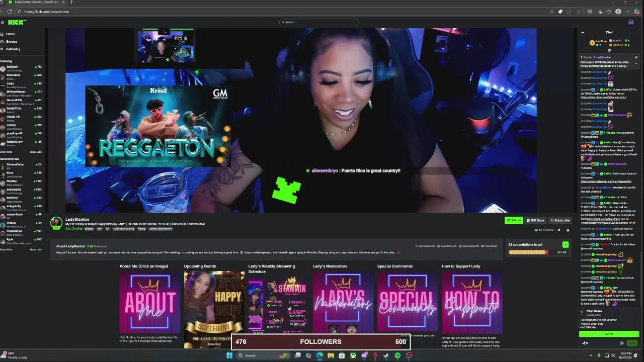This screenshot has height=362, width=644.
Task: Click the browser address bar URL
Action: point(46,12)
